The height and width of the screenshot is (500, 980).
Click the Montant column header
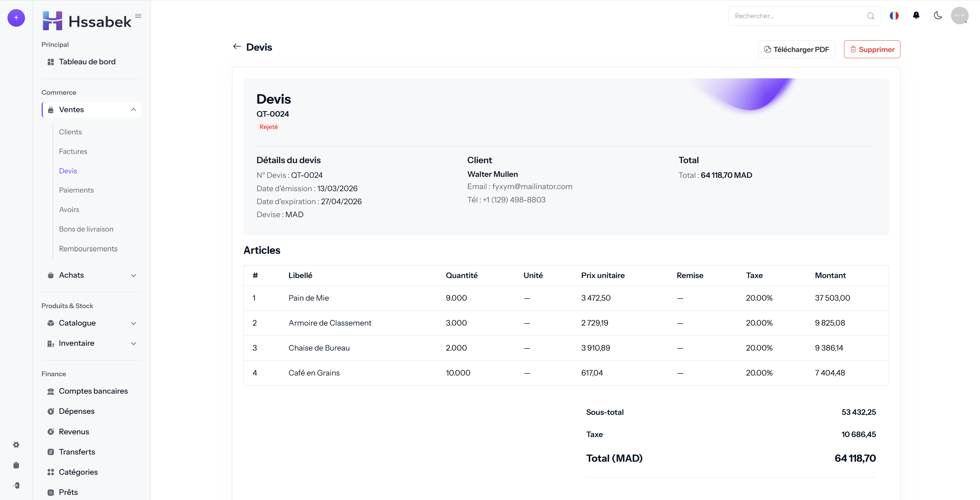click(x=830, y=275)
